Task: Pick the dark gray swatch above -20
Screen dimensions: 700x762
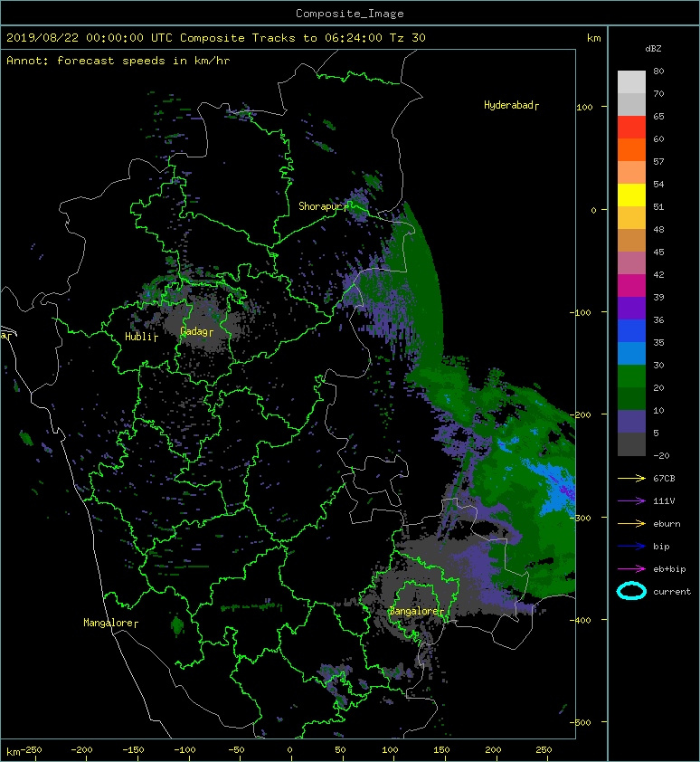Action: tap(631, 444)
